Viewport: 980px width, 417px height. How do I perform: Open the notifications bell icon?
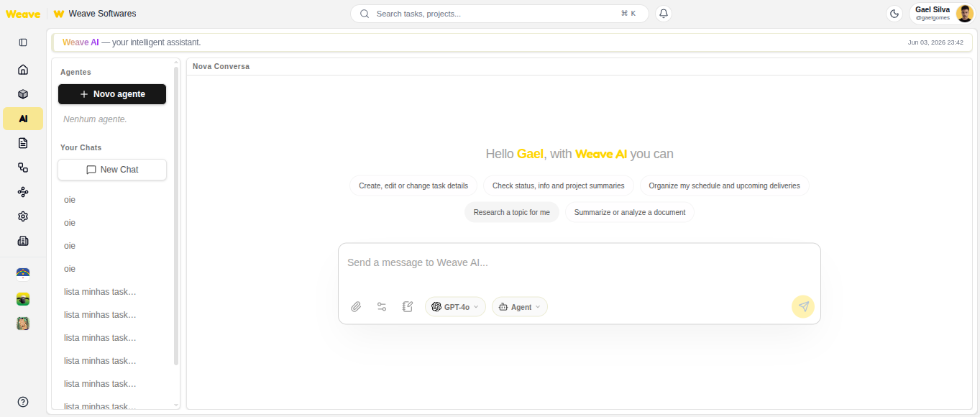click(x=664, y=14)
